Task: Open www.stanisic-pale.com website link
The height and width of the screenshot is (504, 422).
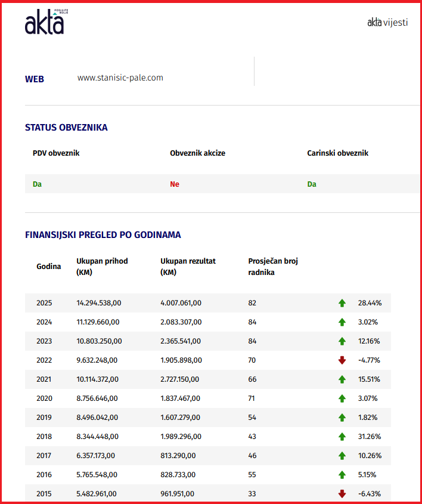Action: (120, 78)
